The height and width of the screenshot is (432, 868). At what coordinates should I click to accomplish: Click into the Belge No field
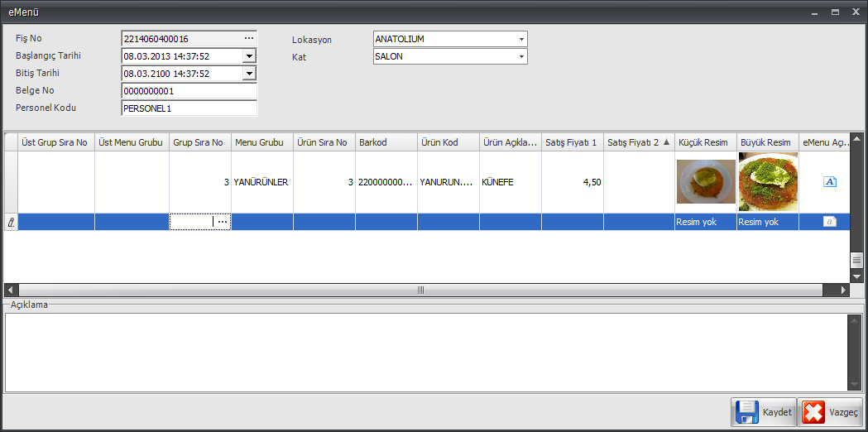click(189, 91)
